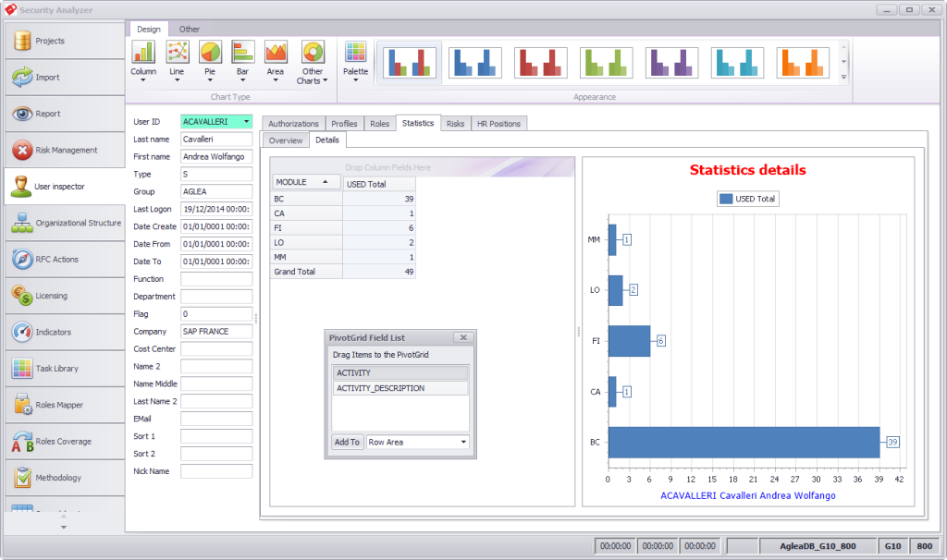The height and width of the screenshot is (560, 947).
Task: Close the PivotGrid Field List panel
Action: [x=464, y=338]
